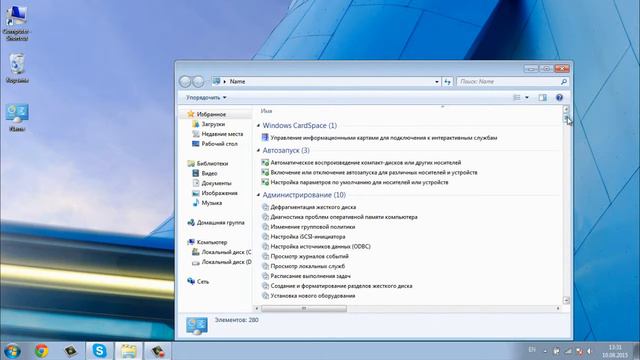This screenshot has width=640, height=360.
Task: Open Изменение групповой политики item
Action: click(x=308, y=227)
